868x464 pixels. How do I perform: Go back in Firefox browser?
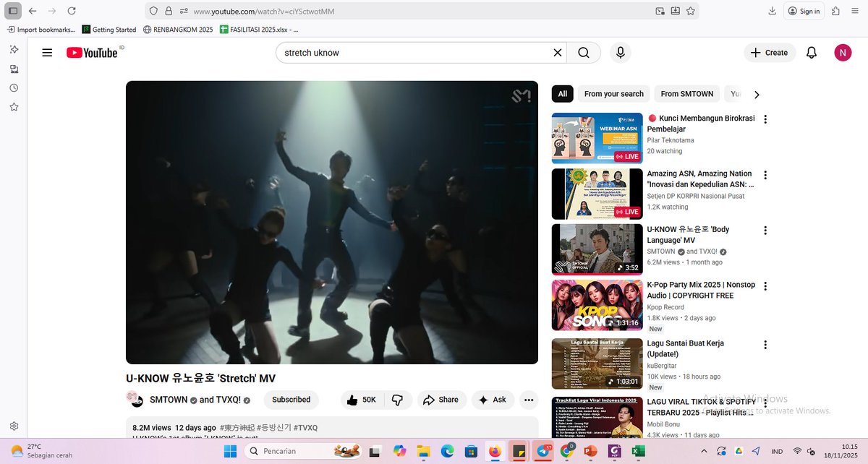click(33, 11)
